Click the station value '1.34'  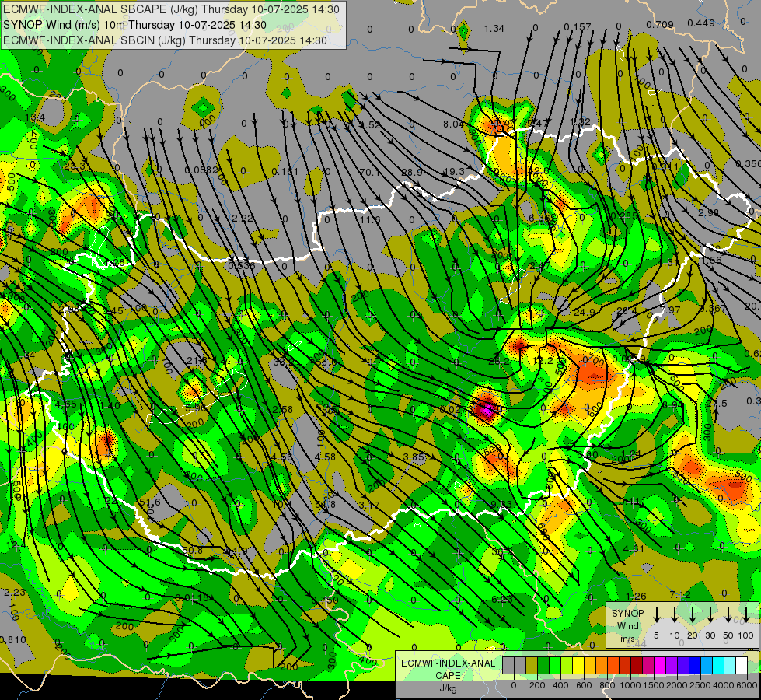[494, 29]
